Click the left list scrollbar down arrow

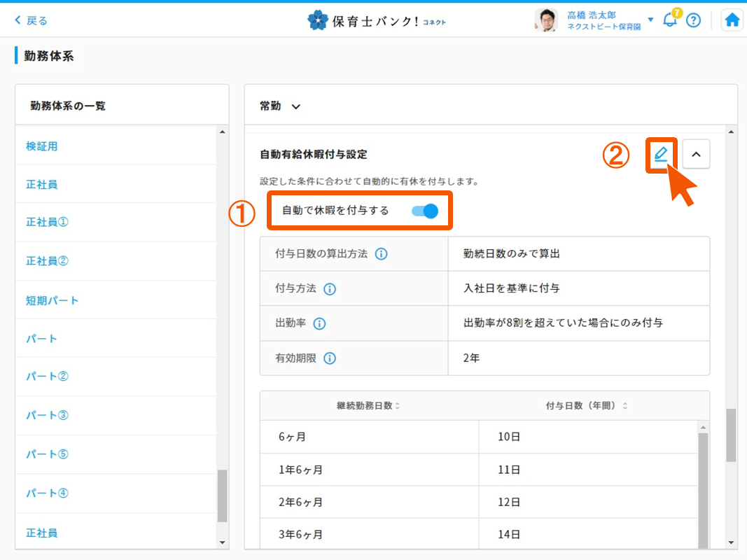[223, 542]
